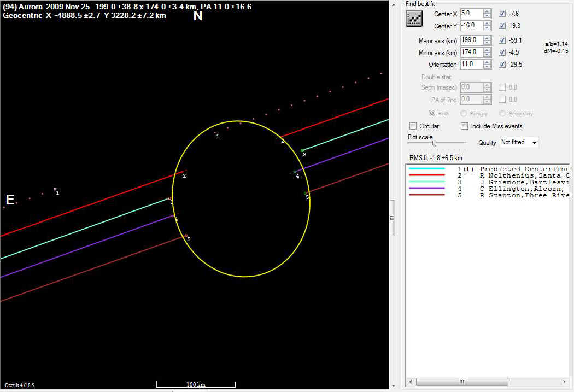The width and height of the screenshot is (574, 392).
Task: Toggle the PA of 2nd checkbox
Action: tap(502, 100)
